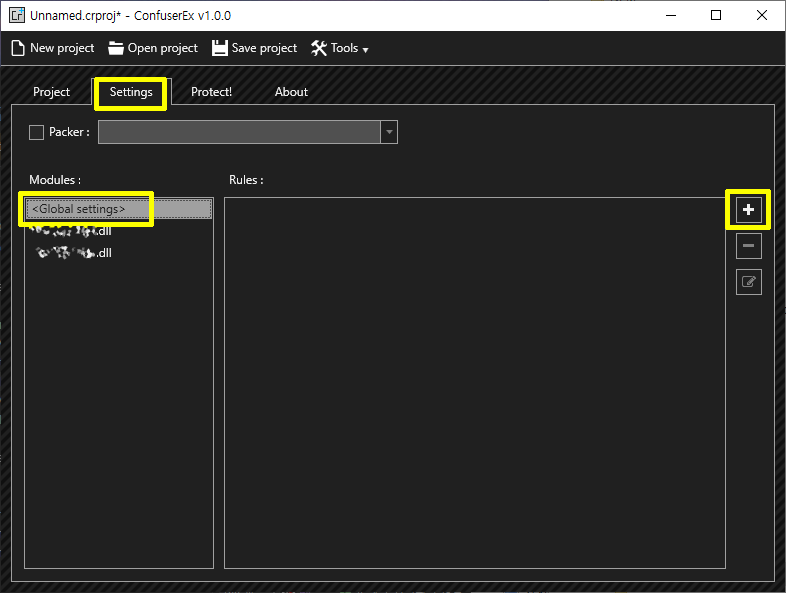Select <Global settings> in Modules list
The width and height of the screenshot is (786, 593).
(x=119, y=209)
